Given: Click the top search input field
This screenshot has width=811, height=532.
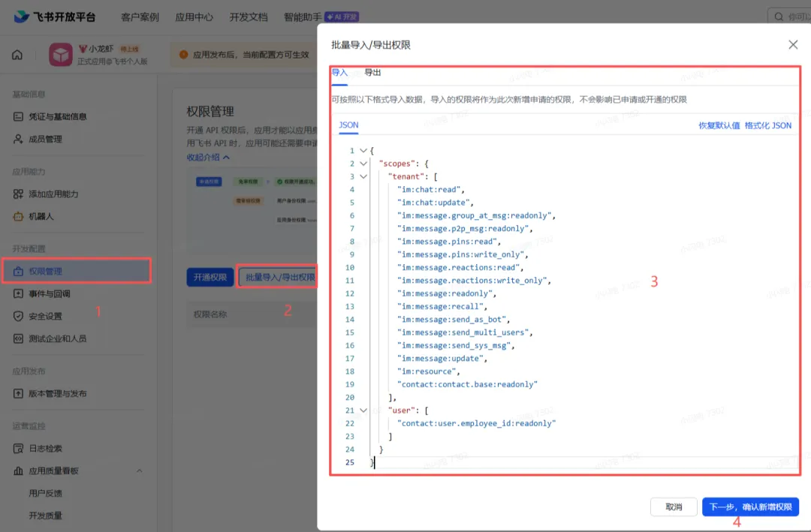Looking at the screenshot, I should click(789, 17).
